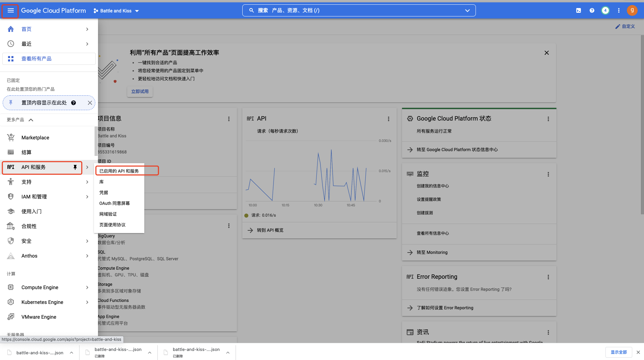Close the downloads bar
The width and height of the screenshot is (644, 360).
[638, 352]
